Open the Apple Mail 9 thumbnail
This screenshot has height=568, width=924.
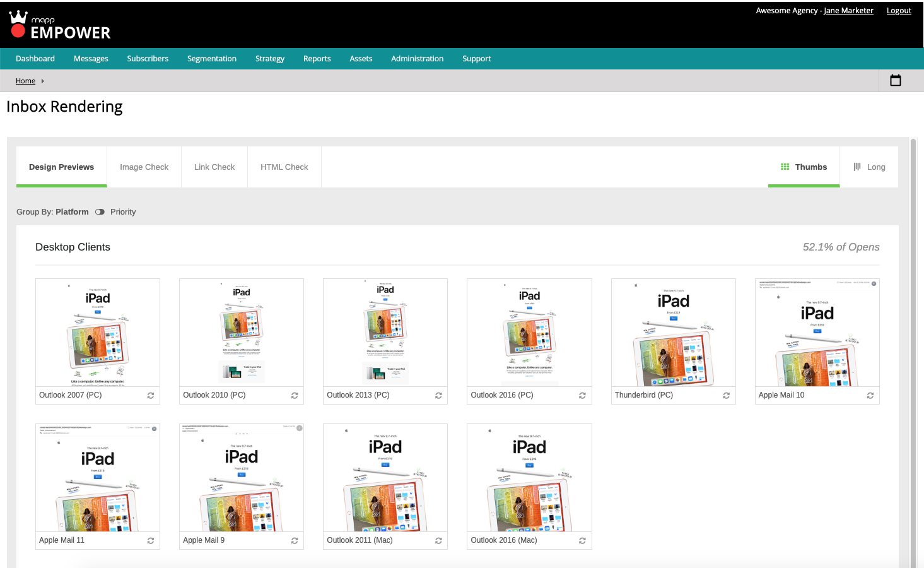point(242,478)
